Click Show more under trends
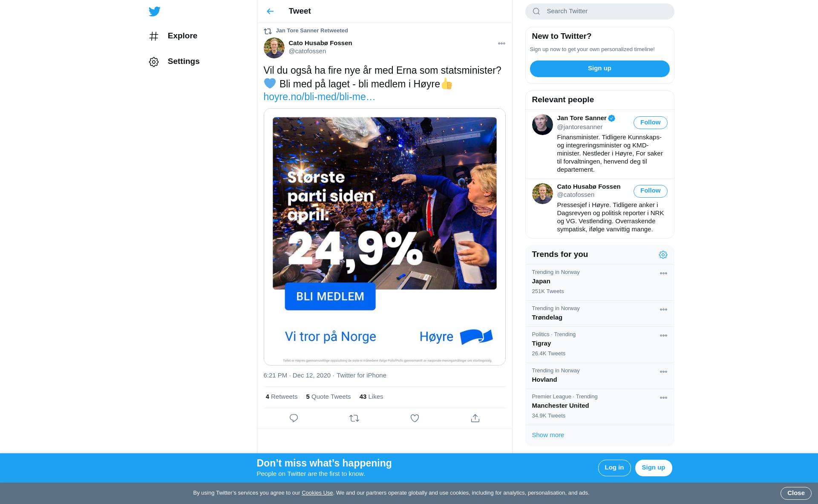This screenshot has height=504, width=818. tap(548, 435)
